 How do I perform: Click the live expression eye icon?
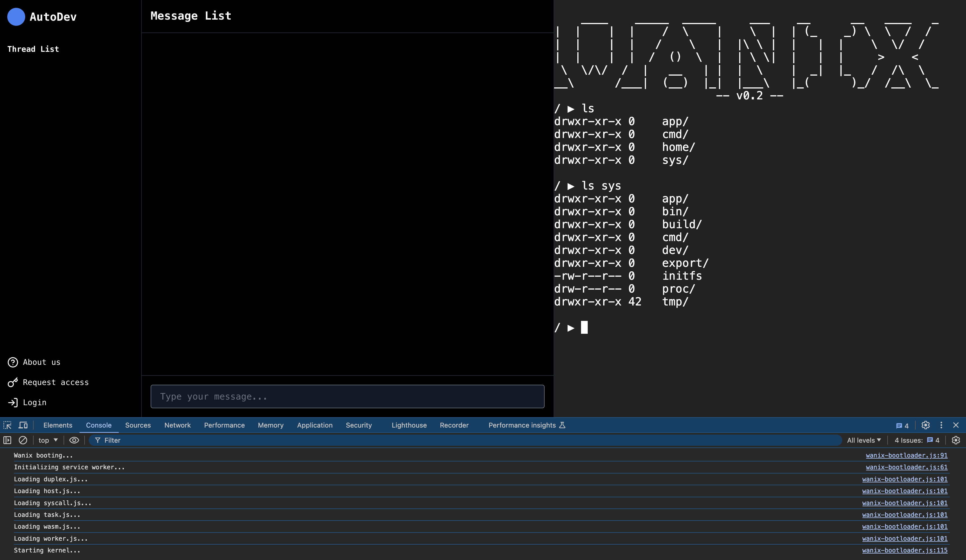(x=74, y=440)
